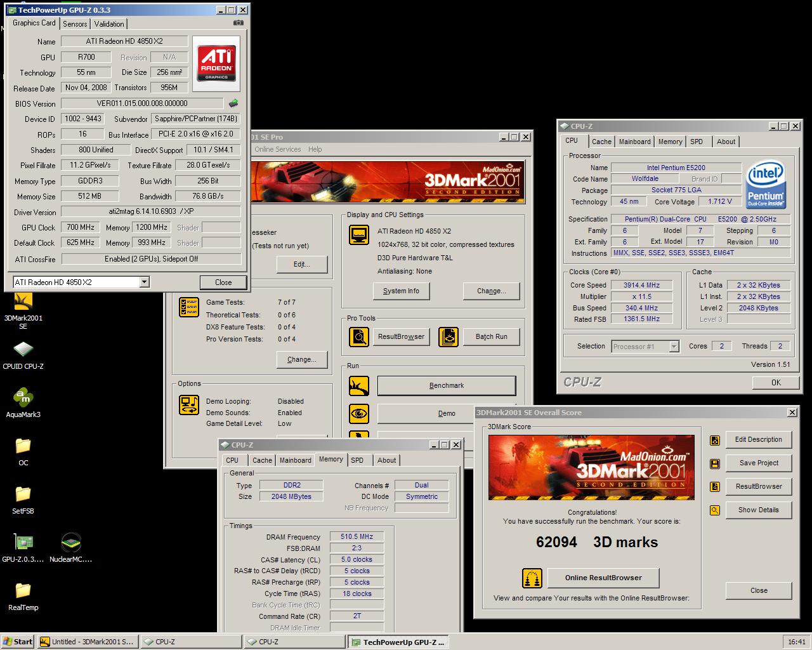The height and width of the screenshot is (650, 812).
Task: Click the monitor icon in Display and CPU Settings
Action: point(359,235)
